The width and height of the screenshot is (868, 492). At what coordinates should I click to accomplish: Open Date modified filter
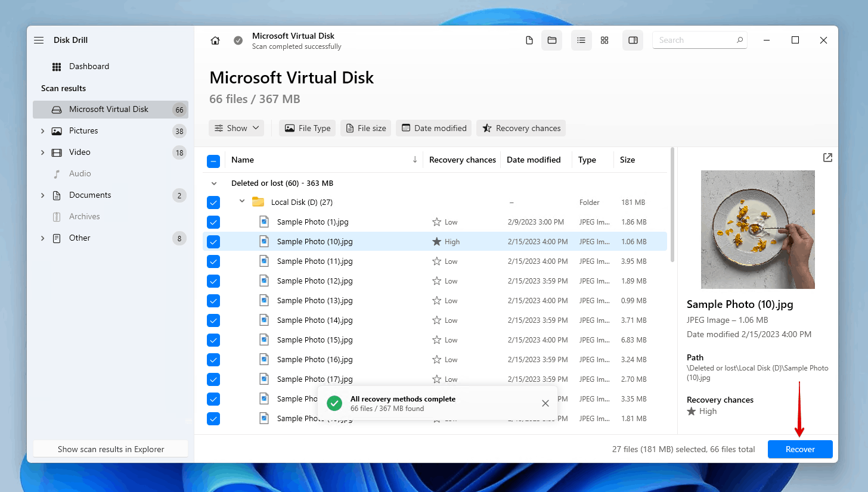pyautogui.click(x=434, y=128)
